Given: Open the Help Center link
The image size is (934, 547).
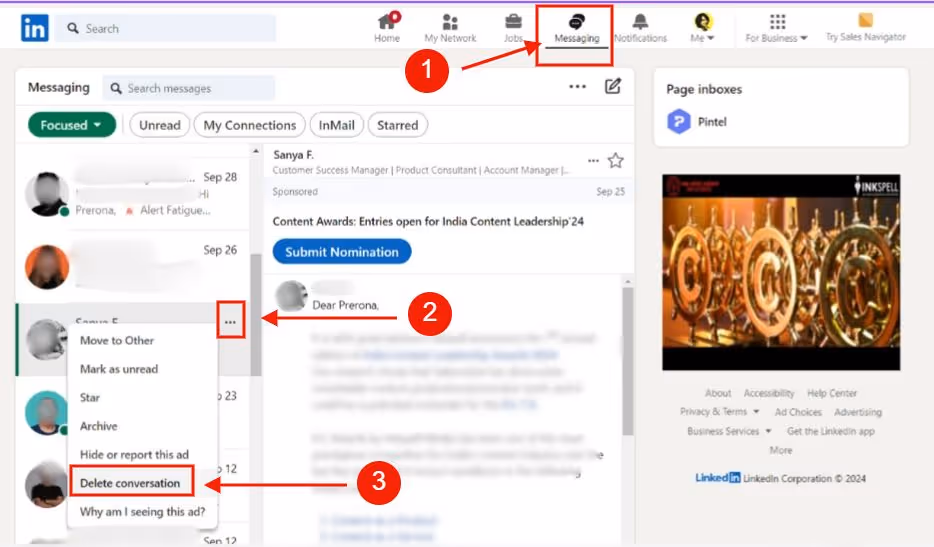Looking at the screenshot, I should pos(832,393).
